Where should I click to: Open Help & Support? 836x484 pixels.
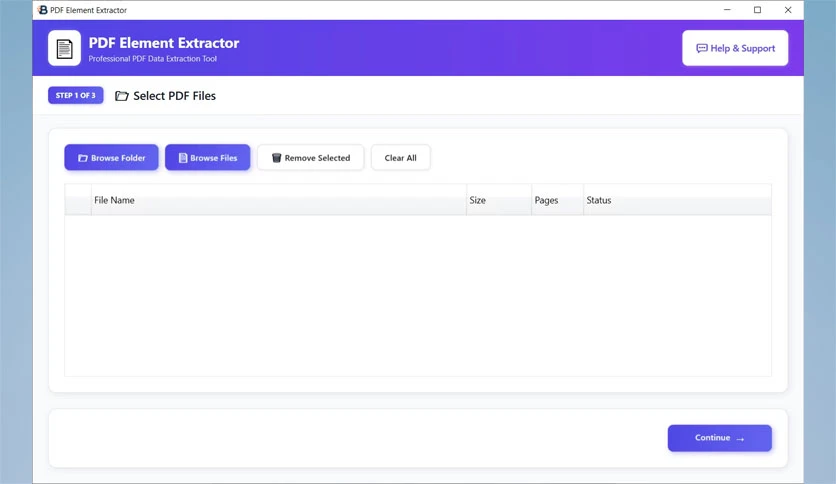pos(735,48)
